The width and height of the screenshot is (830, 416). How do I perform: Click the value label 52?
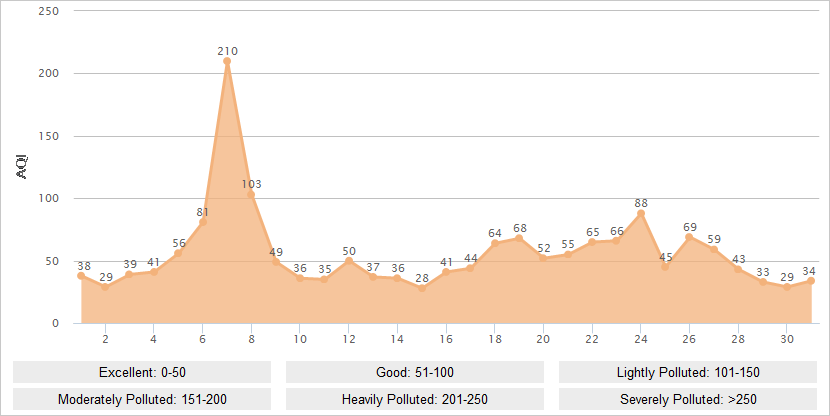[x=544, y=248]
